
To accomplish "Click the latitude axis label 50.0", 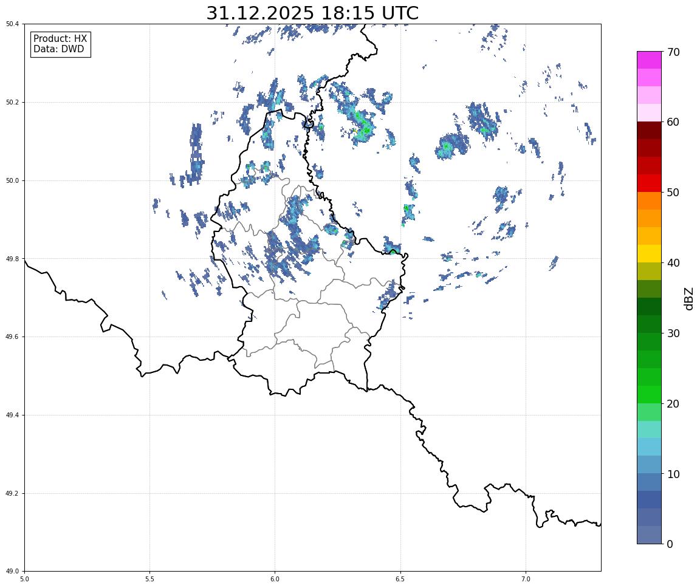I will tap(12, 180).
